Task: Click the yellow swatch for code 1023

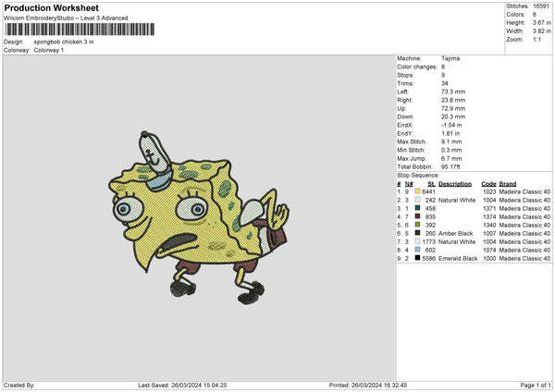Action: tap(417, 191)
